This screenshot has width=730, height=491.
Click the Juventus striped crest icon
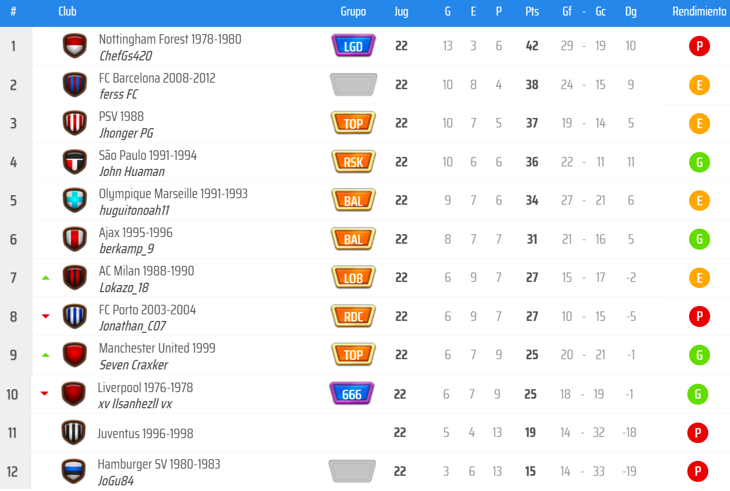point(74,432)
